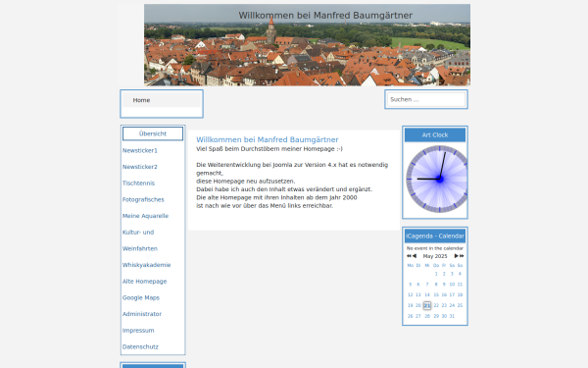Open the Impressum link
Screen dimensions: 588x368
coord(138,331)
